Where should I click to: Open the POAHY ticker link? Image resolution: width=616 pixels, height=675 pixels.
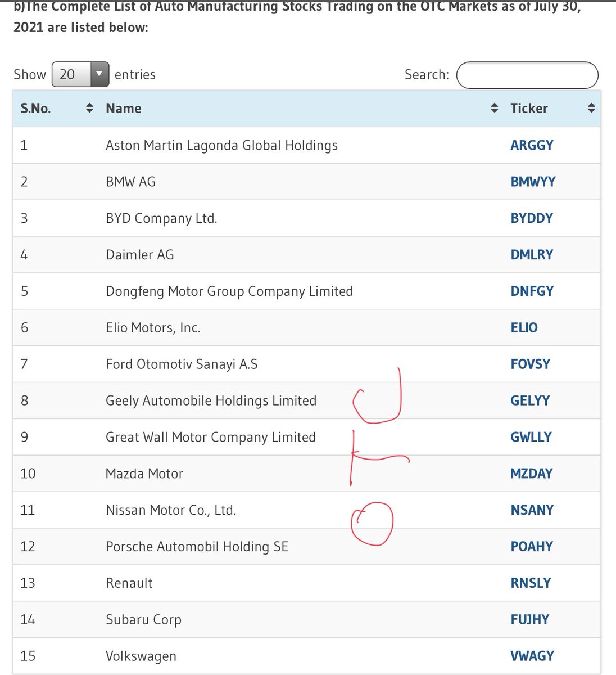click(x=532, y=547)
